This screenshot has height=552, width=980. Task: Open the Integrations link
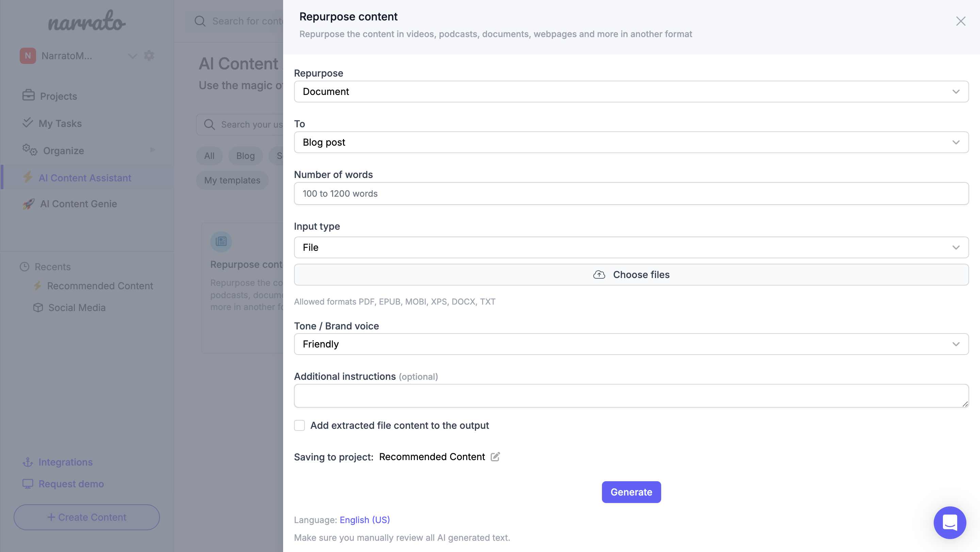click(65, 462)
